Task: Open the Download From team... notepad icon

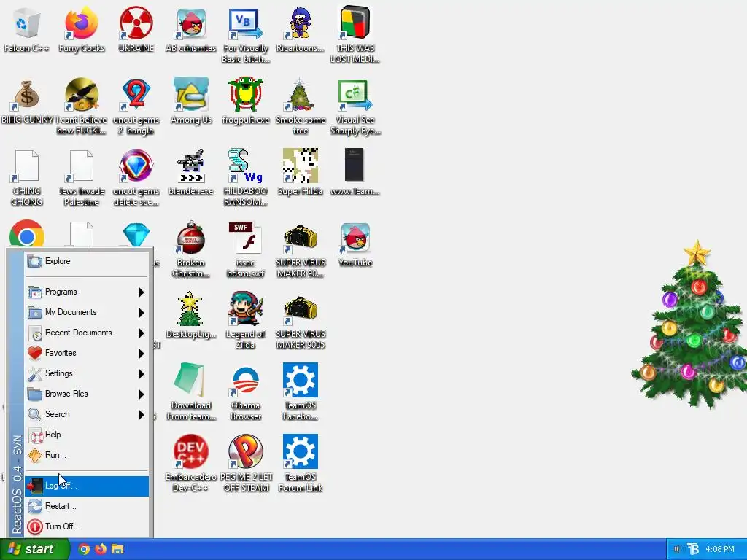Action: [x=190, y=392]
